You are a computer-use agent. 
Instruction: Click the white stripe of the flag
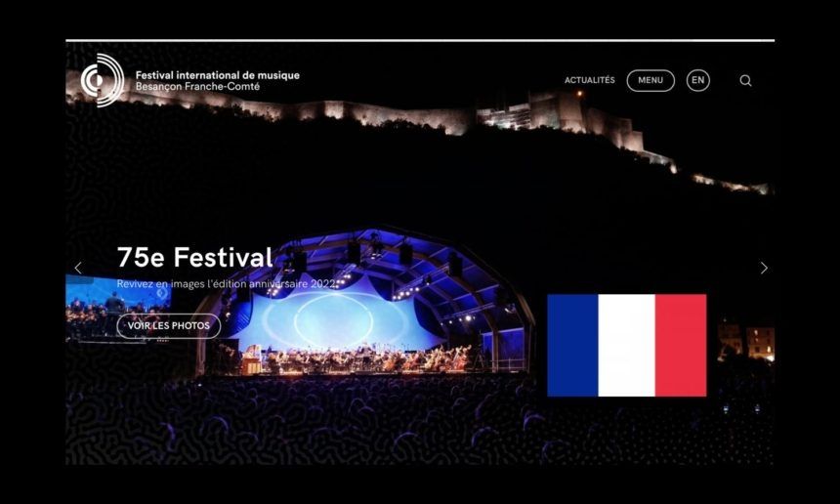click(x=627, y=346)
